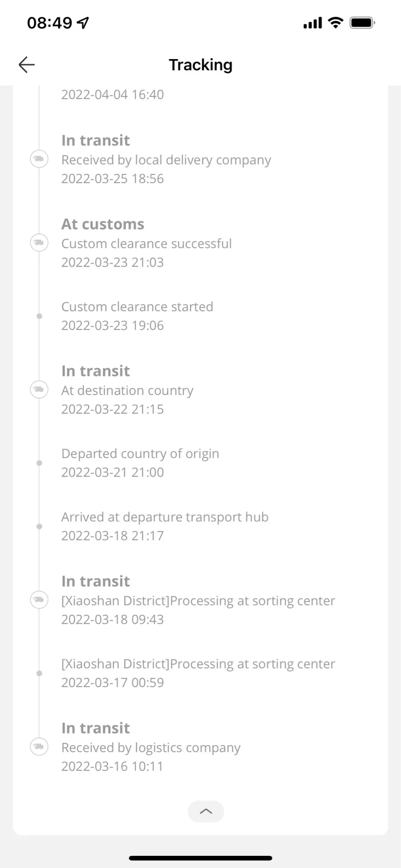Select the 'Custom clearance started' timeline dot
Viewport: 401px width, 868px height.
point(39,316)
